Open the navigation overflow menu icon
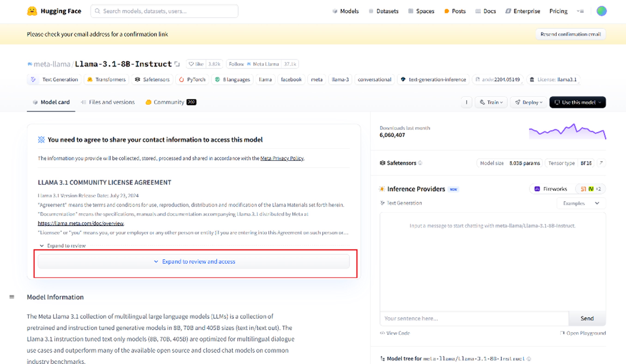This screenshot has width=626, height=364. [580, 11]
